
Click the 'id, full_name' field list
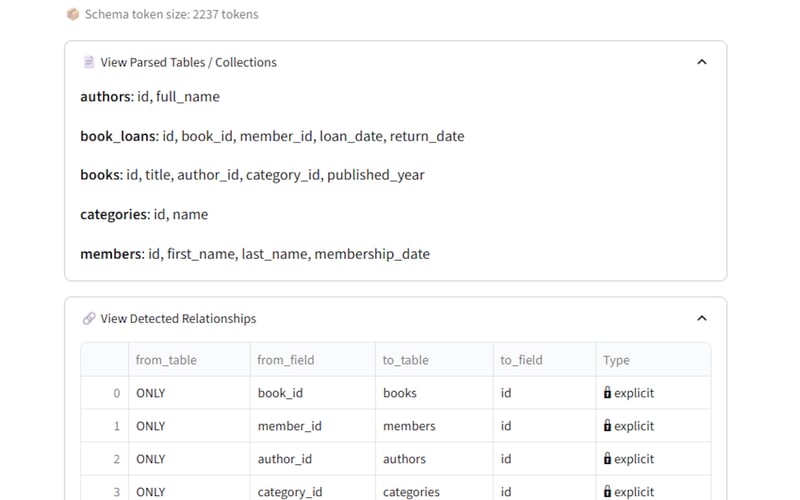(x=178, y=96)
